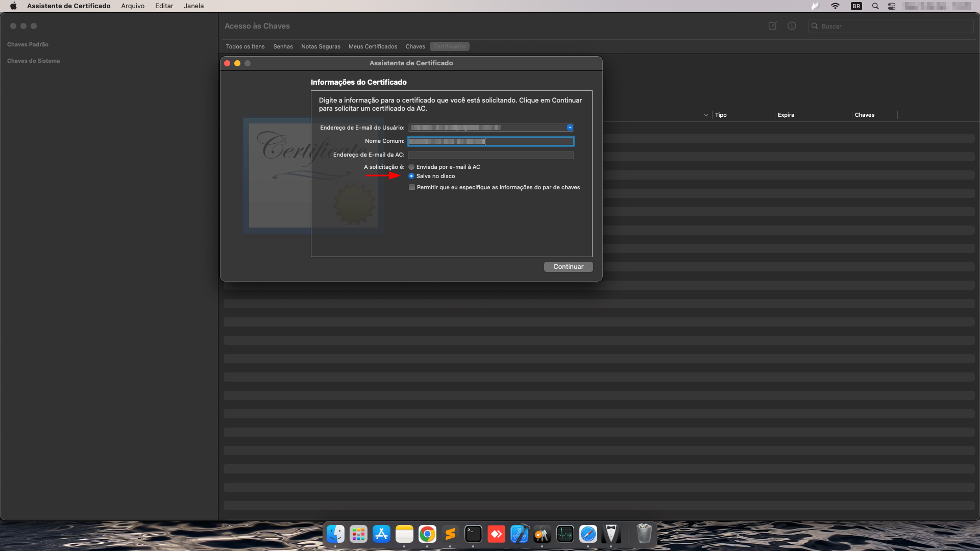Open Sublime Text from the Dock

(450, 534)
